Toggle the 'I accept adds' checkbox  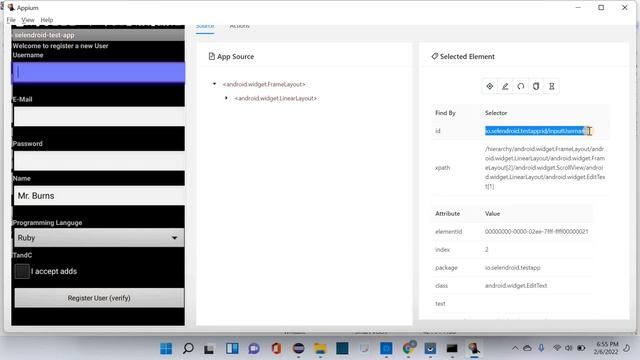pyautogui.click(x=22, y=271)
